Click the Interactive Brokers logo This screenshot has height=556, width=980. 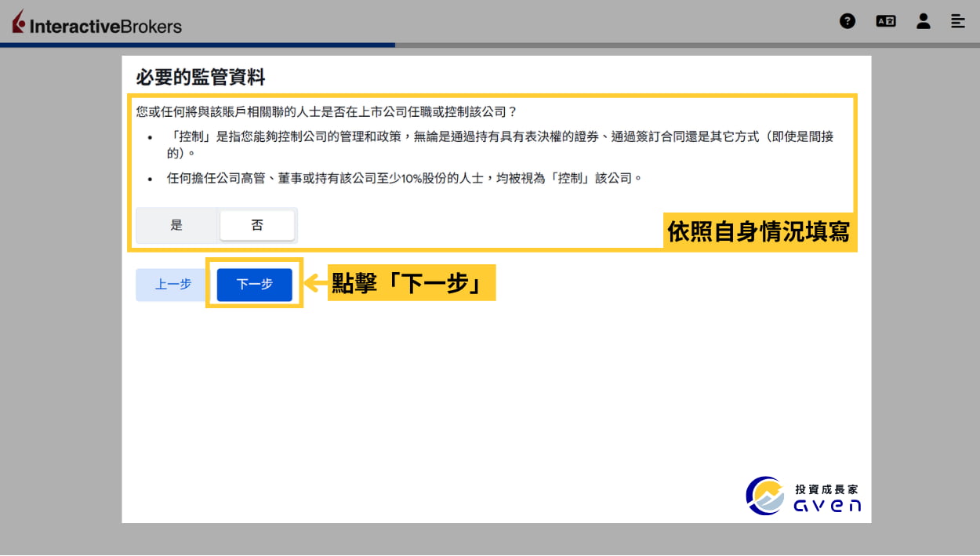pyautogui.click(x=96, y=24)
